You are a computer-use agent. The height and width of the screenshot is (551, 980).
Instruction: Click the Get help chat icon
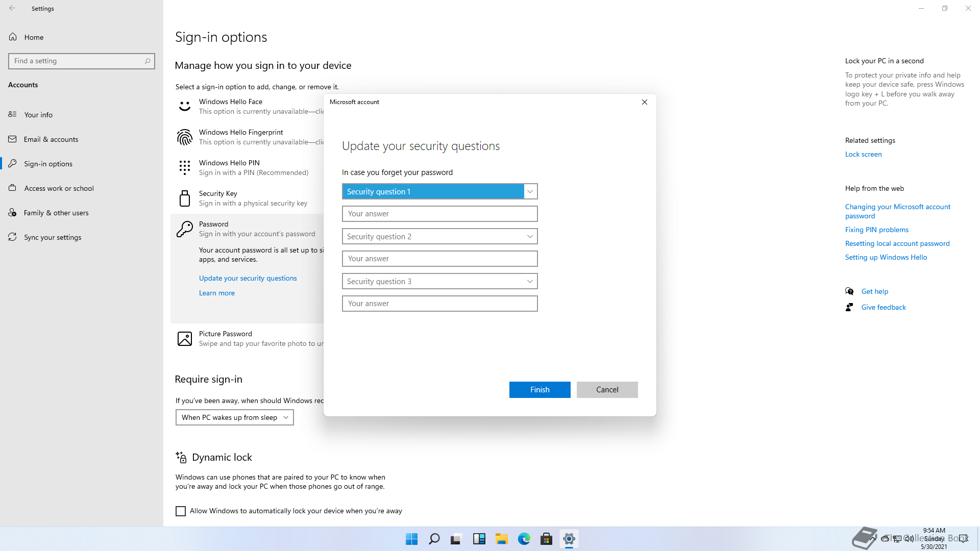point(849,291)
